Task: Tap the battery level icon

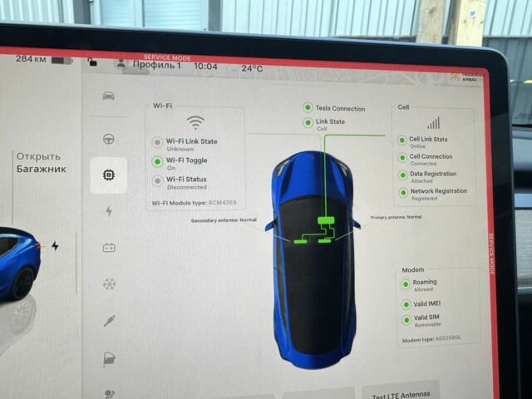Action: coord(62,61)
